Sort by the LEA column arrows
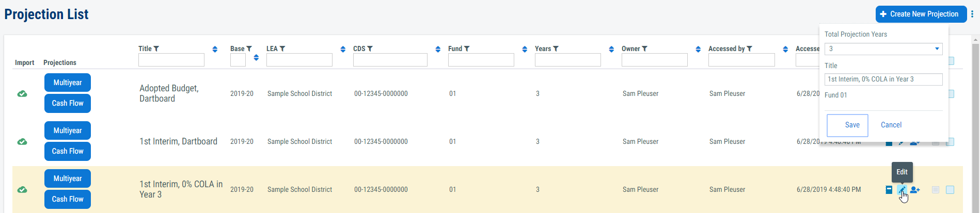Image resolution: width=980 pixels, height=213 pixels. 343,49
